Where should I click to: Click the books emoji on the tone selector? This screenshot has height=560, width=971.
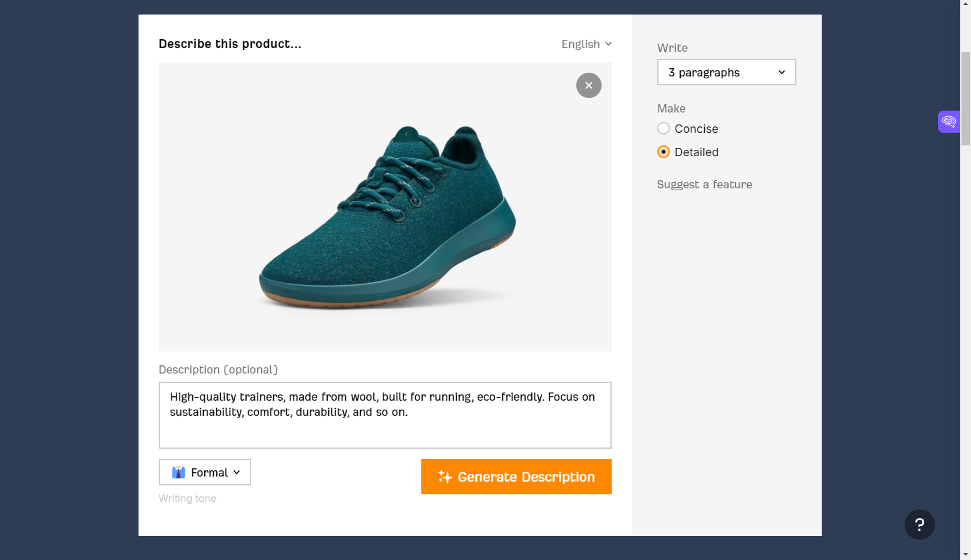coord(179,472)
